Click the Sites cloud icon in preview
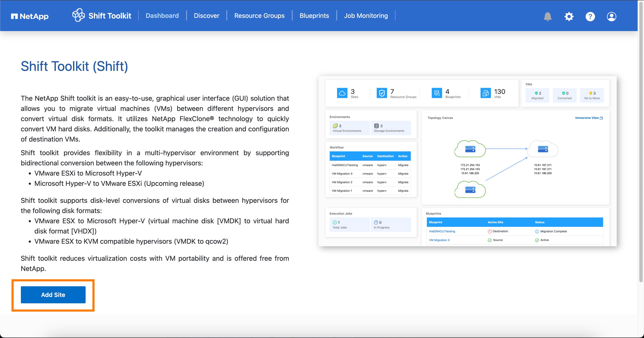The width and height of the screenshot is (644, 338). (x=342, y=93)
